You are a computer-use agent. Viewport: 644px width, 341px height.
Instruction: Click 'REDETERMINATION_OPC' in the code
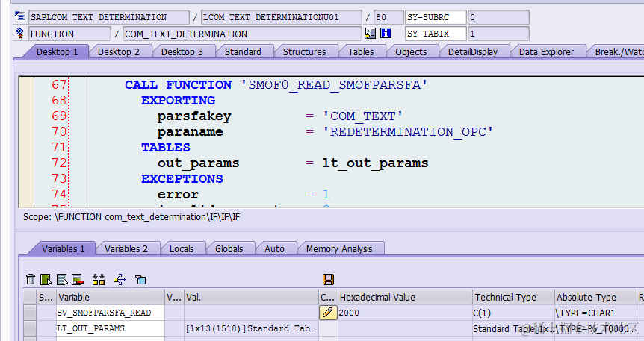[408, 132]
